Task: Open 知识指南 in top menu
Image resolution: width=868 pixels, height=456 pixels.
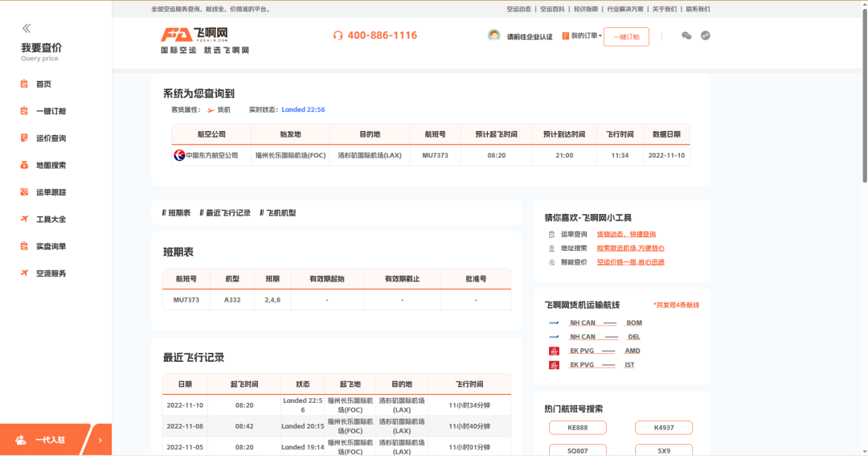Action: (x=586, y=9)
